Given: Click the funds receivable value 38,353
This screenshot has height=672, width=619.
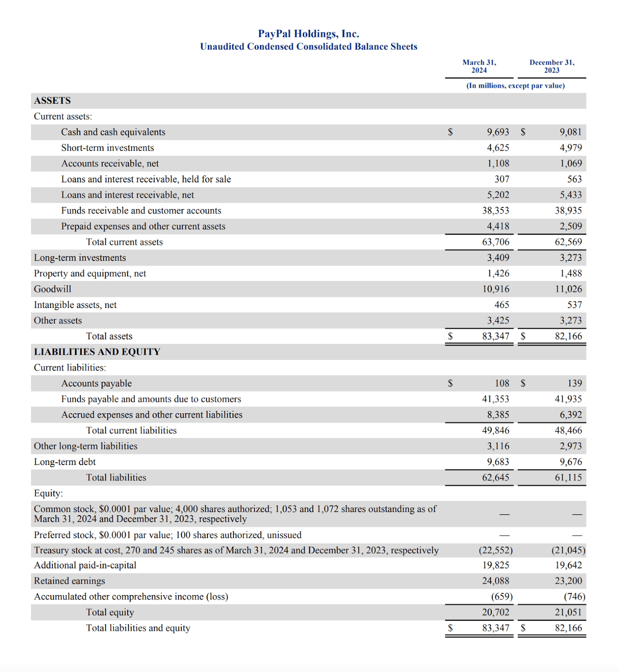Looking at the screenshot, I should (496, 211).
